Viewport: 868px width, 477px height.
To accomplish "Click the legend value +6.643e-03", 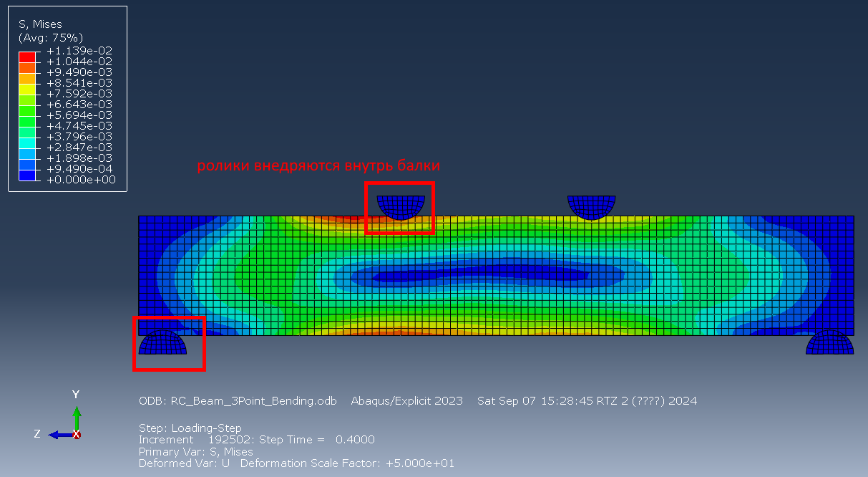I will (x=79, y=105).
